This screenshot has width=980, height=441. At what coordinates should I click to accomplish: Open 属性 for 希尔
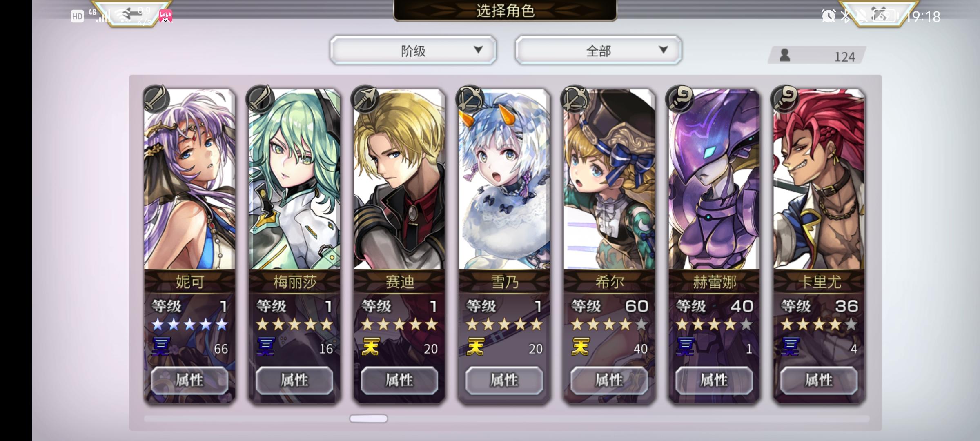(x=609, y=380)
